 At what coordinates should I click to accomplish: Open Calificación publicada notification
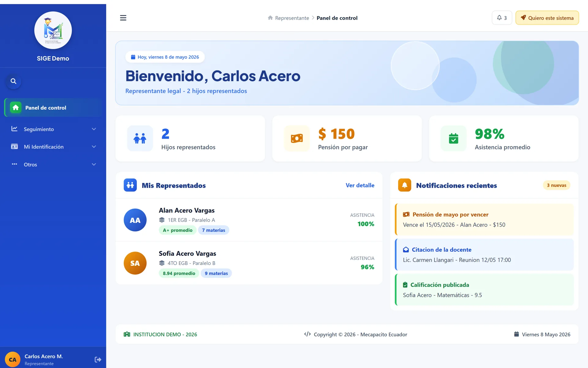pos(484,290)
